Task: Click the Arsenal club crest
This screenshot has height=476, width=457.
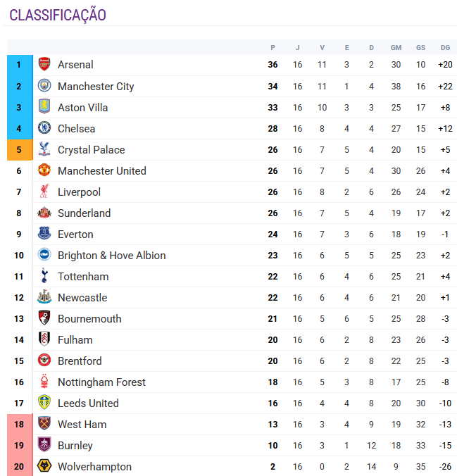Action: click(44, 65)
